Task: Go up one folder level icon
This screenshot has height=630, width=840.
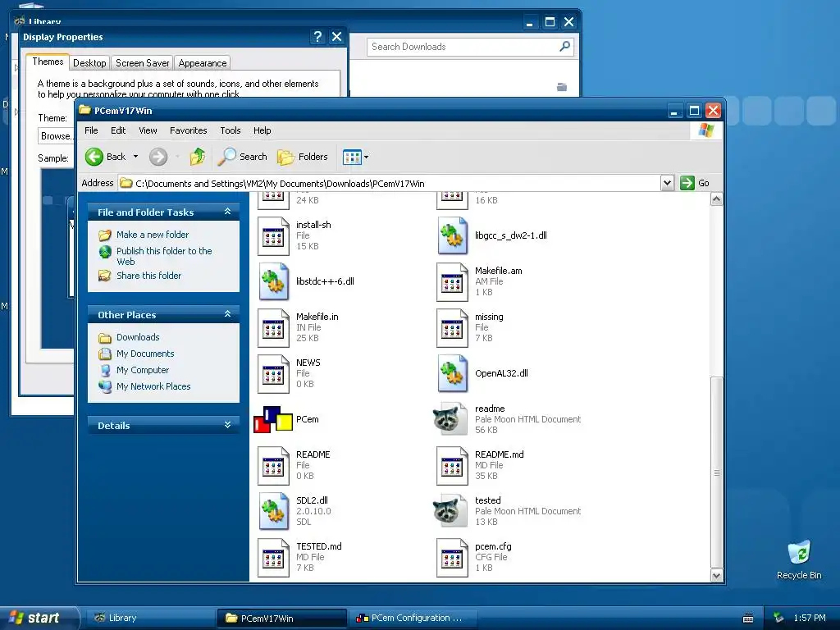Action: pos(197,157)
